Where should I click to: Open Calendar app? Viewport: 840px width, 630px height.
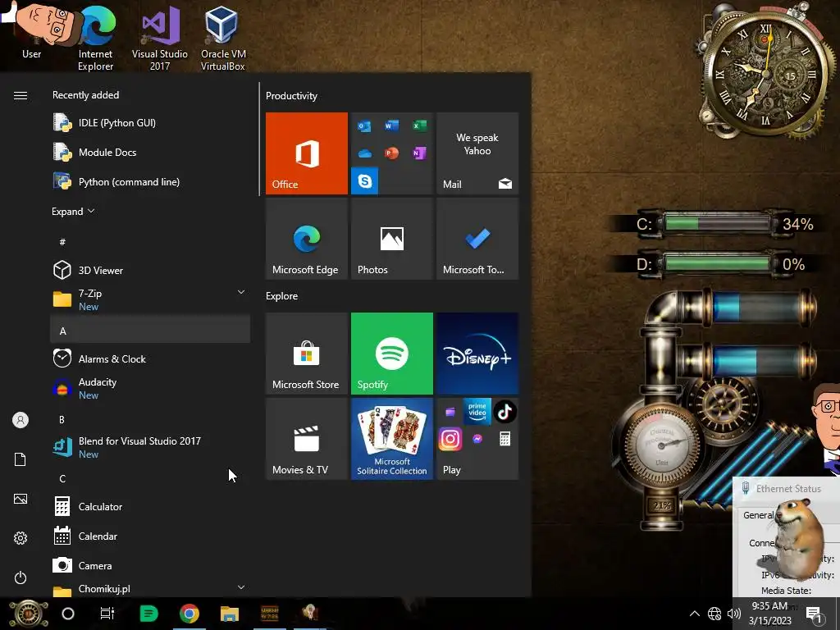pyautogui.click(x=150, y=536)
